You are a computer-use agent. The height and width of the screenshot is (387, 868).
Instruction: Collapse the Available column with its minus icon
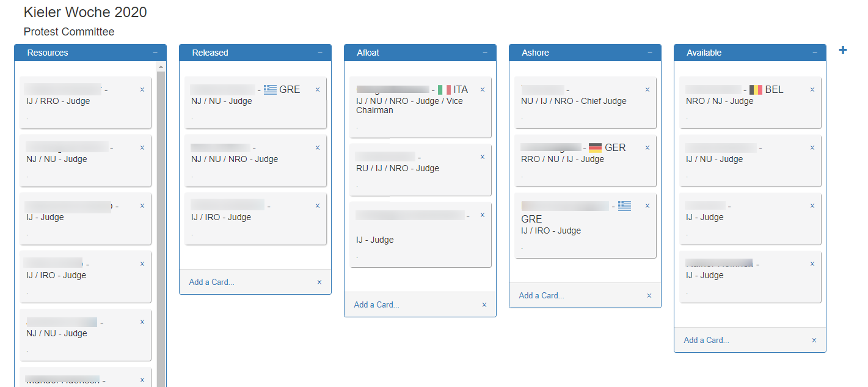[x=815, y=53]
